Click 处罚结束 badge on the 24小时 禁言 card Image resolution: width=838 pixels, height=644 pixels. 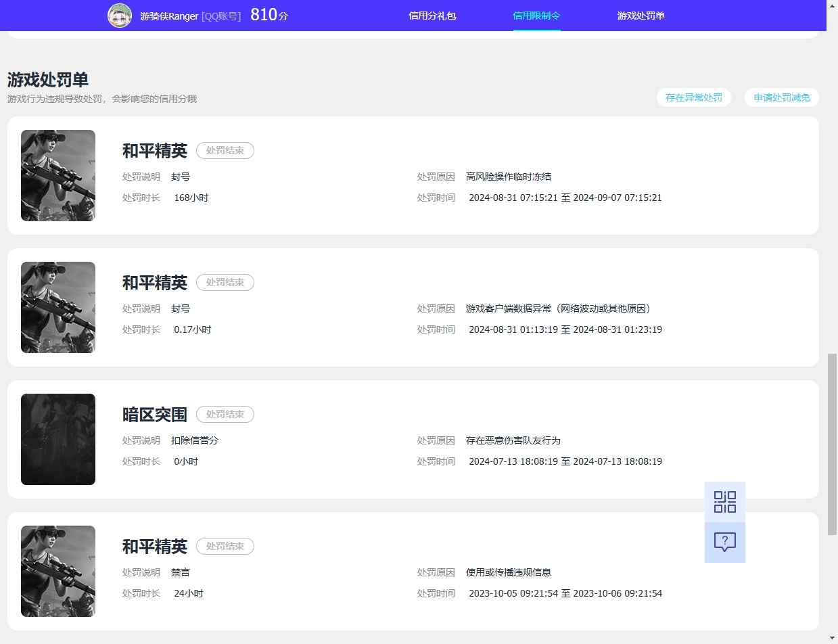225,546
